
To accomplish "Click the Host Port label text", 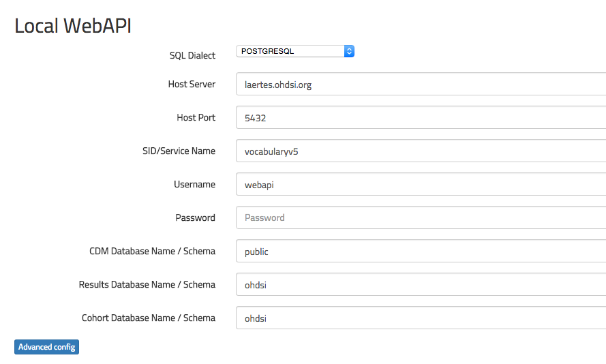I will click(x=196, y=118).
